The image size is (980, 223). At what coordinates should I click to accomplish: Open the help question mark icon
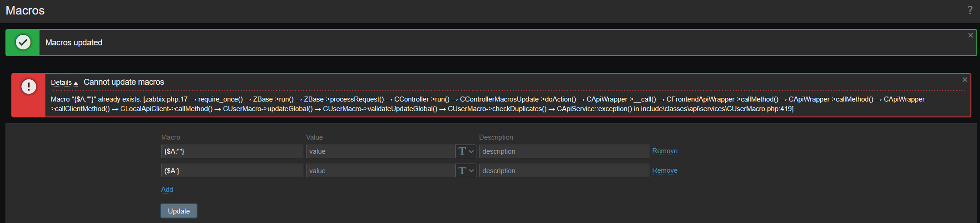(970, 10)
